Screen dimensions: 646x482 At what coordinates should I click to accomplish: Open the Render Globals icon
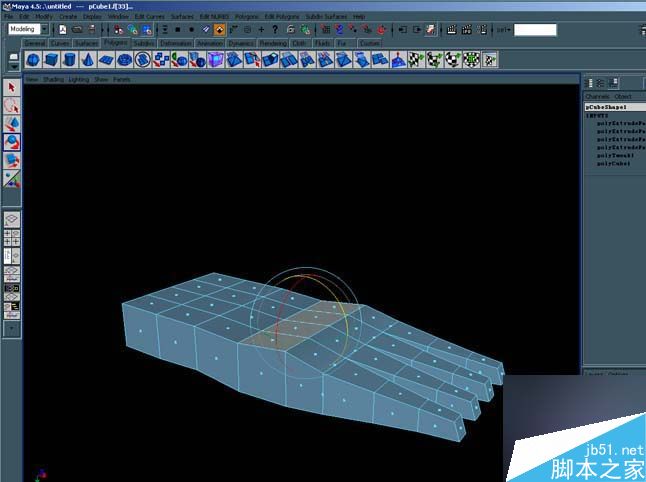click(482, 29)
